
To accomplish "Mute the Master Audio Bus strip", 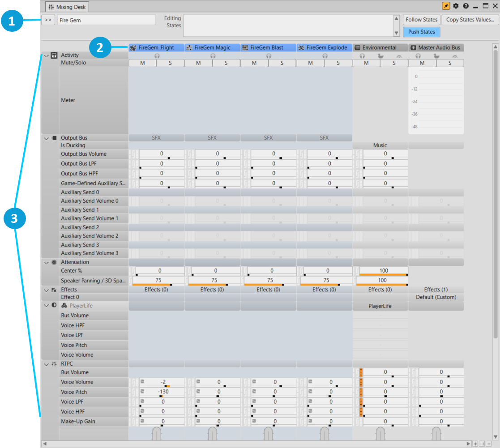I will tap(422, 64).
